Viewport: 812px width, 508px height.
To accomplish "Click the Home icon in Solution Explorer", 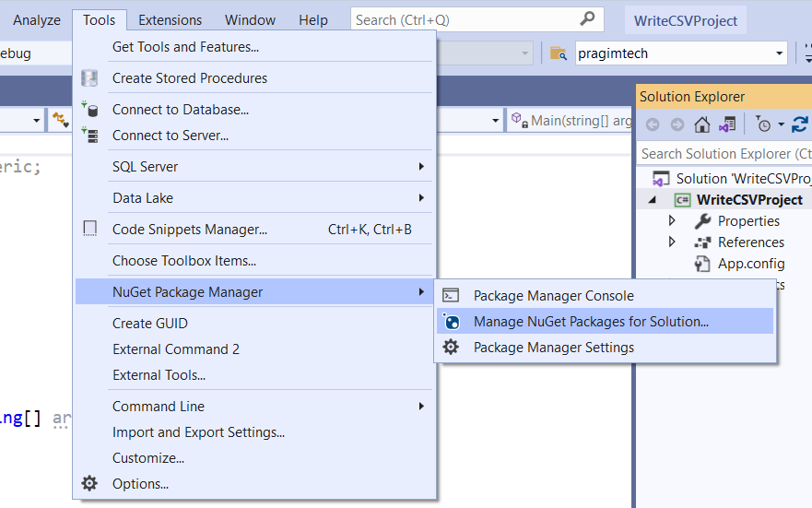I will (x=702, y=124).
